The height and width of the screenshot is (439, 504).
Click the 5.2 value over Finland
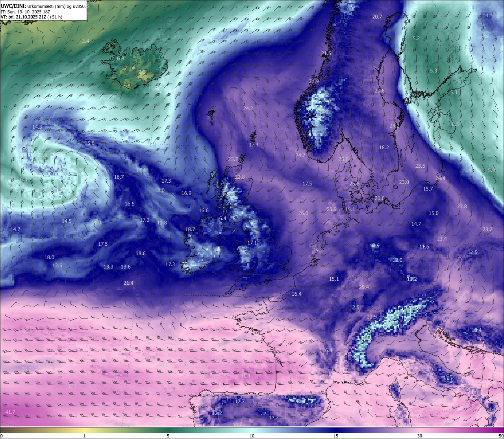coord(416,38)
